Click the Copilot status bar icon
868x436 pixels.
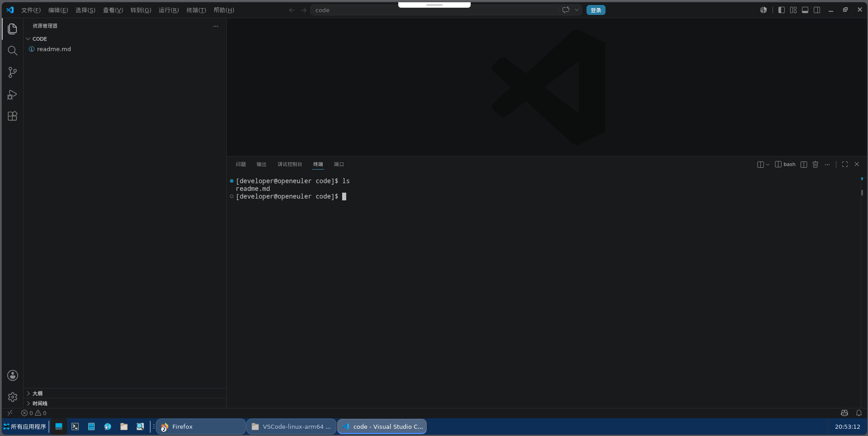click(x=844, y=413)
